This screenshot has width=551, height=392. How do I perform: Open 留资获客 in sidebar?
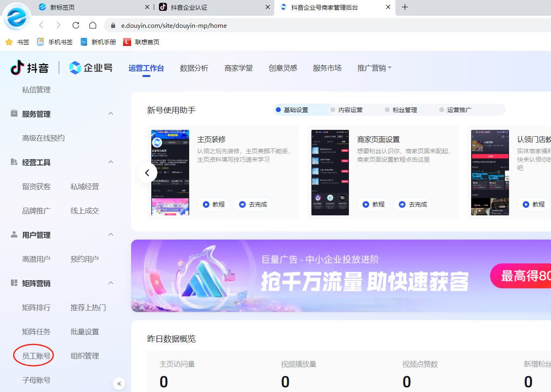[36, 187]
